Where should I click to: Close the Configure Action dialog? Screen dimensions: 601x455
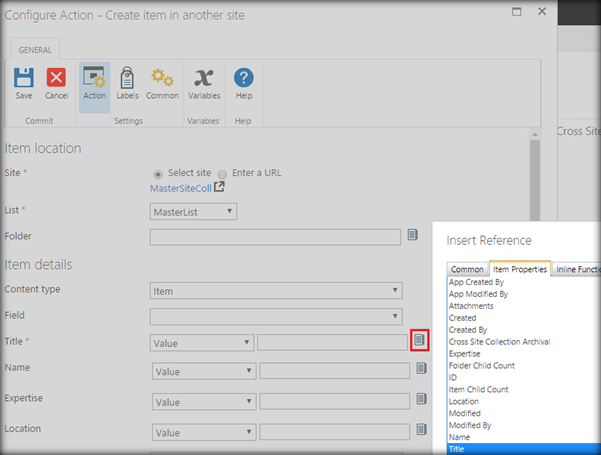542,11
